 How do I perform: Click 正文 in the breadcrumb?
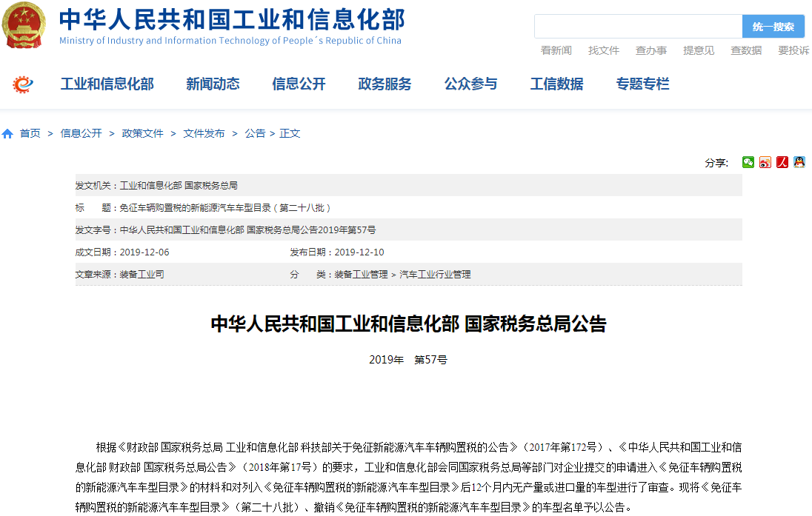click(290, 133)
